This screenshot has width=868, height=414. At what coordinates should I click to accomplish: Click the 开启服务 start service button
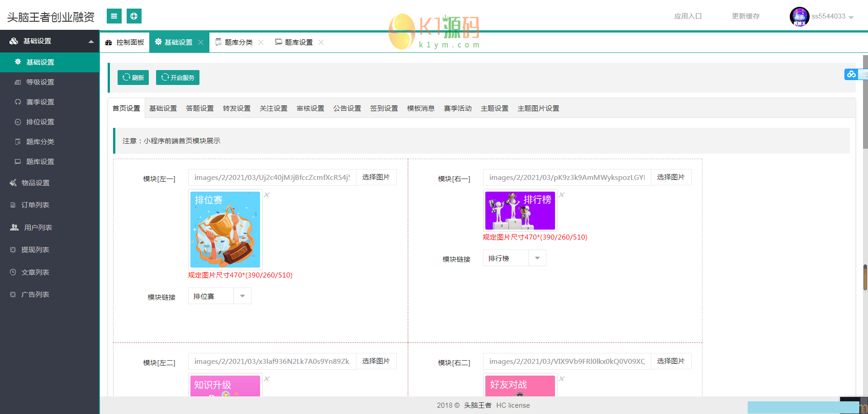click(x=178, y=77)
